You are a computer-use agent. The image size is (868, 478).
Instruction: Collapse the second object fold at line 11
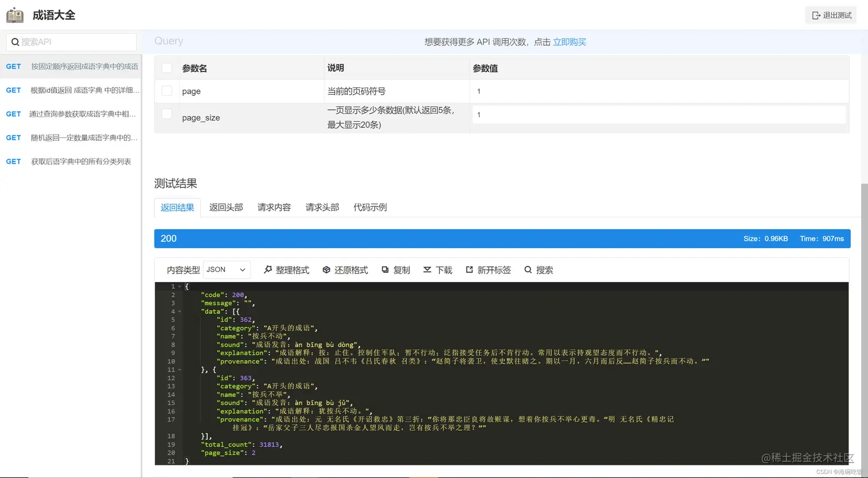coord(180,370)
